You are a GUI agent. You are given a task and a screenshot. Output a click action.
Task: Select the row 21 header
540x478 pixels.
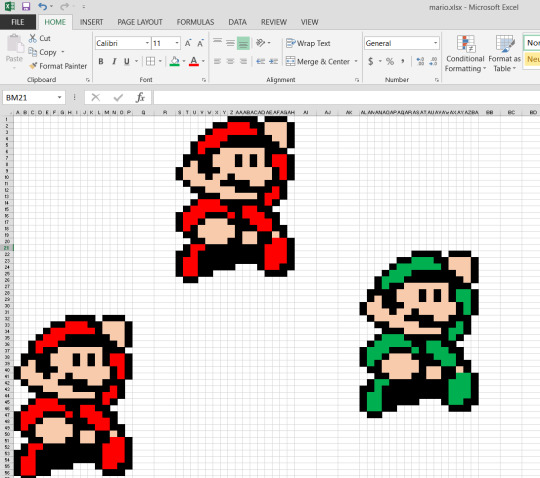7,248
